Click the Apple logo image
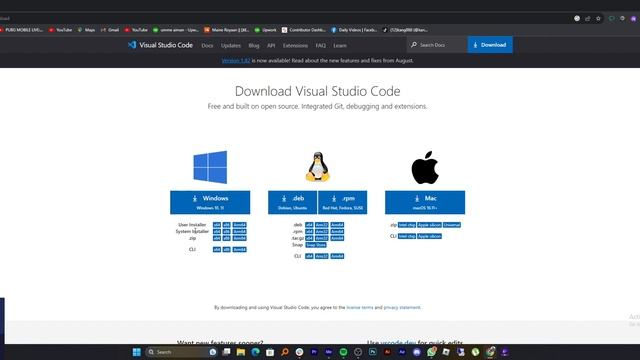This screenshot has height=360, width=640. (x=425, y=167)
